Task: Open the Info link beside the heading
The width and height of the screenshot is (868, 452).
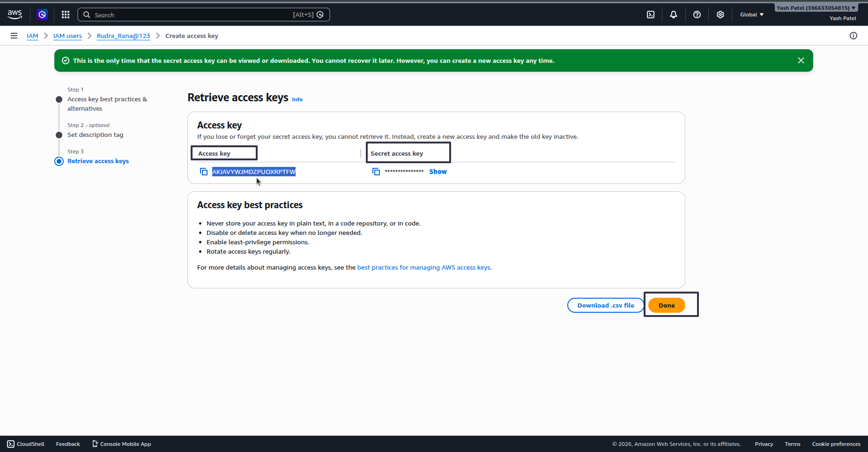Action: coord(297,99)
